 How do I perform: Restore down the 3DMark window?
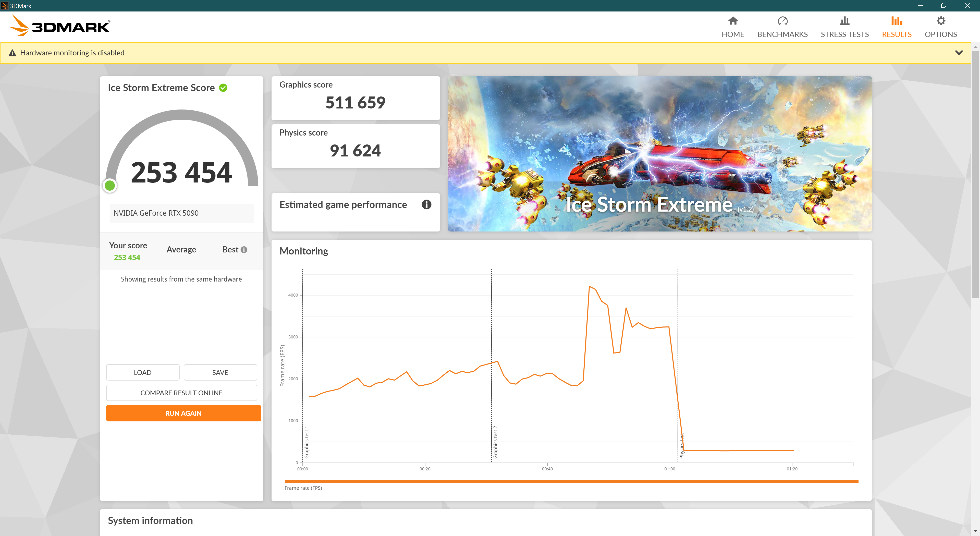[944, 5]
